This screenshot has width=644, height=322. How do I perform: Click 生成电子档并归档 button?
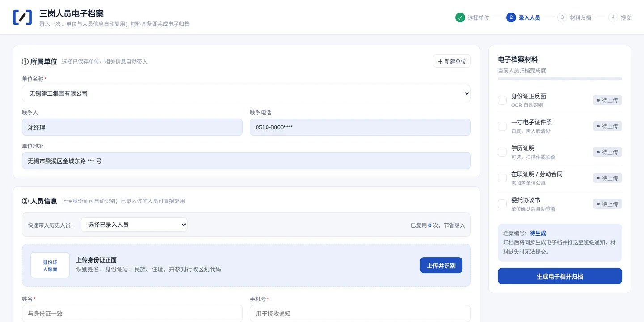[x=560, y=276]
